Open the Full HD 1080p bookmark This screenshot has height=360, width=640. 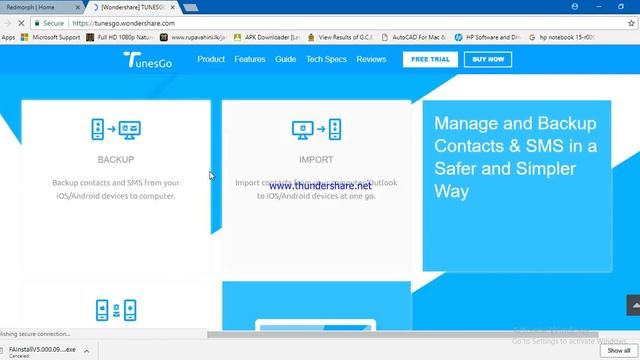tap(120, 37)
